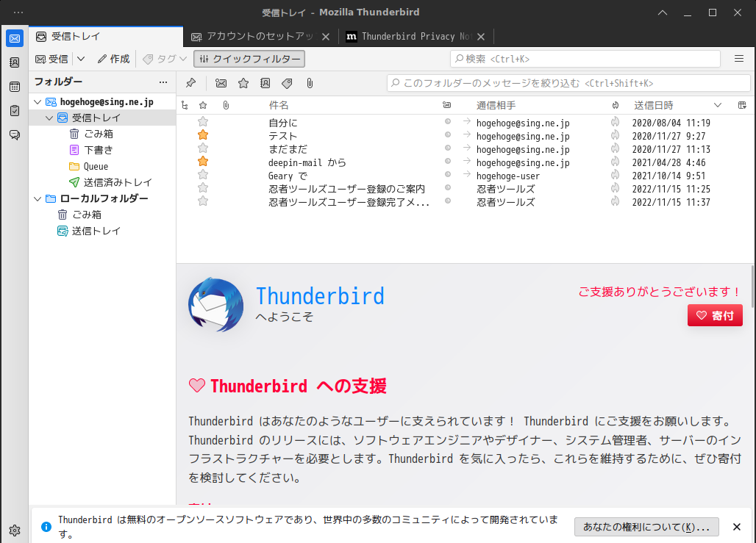Screen dimensions: 756x543
Task: Click 受信 to get messages
Action: coord(52,59)
